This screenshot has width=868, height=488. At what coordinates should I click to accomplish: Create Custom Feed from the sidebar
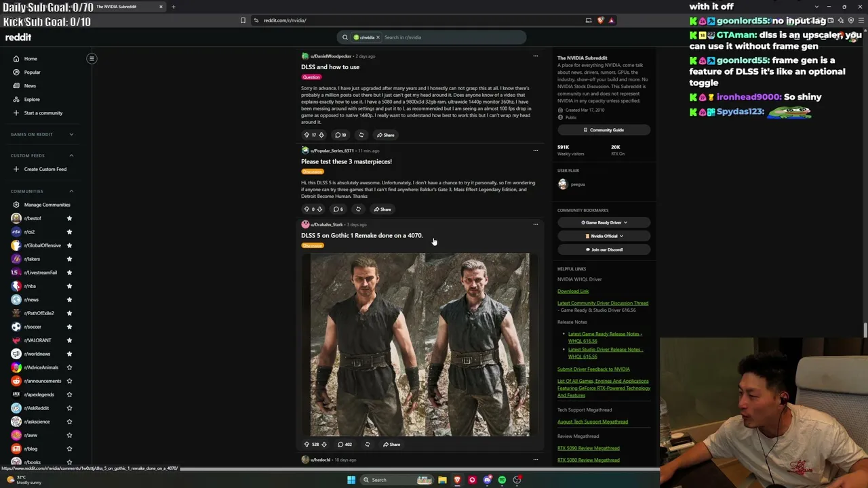pyautogui.click(x=39, y=169)
